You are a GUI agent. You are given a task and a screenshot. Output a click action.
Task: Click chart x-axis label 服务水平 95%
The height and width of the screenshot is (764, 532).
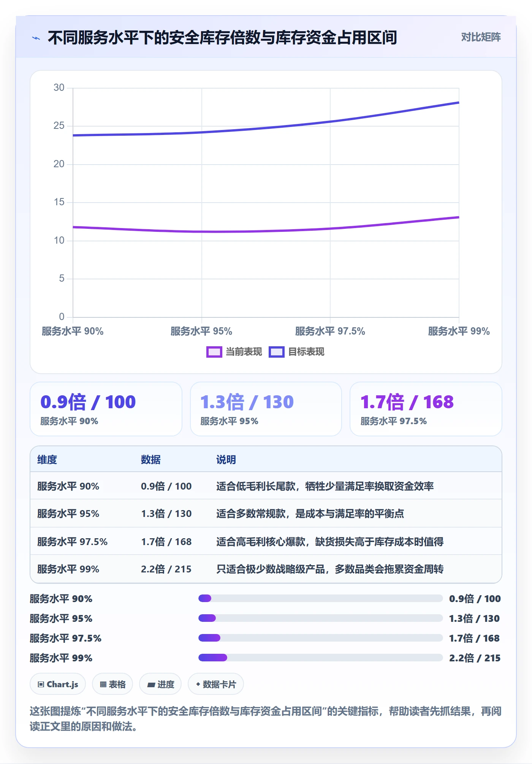click(201, 331)
